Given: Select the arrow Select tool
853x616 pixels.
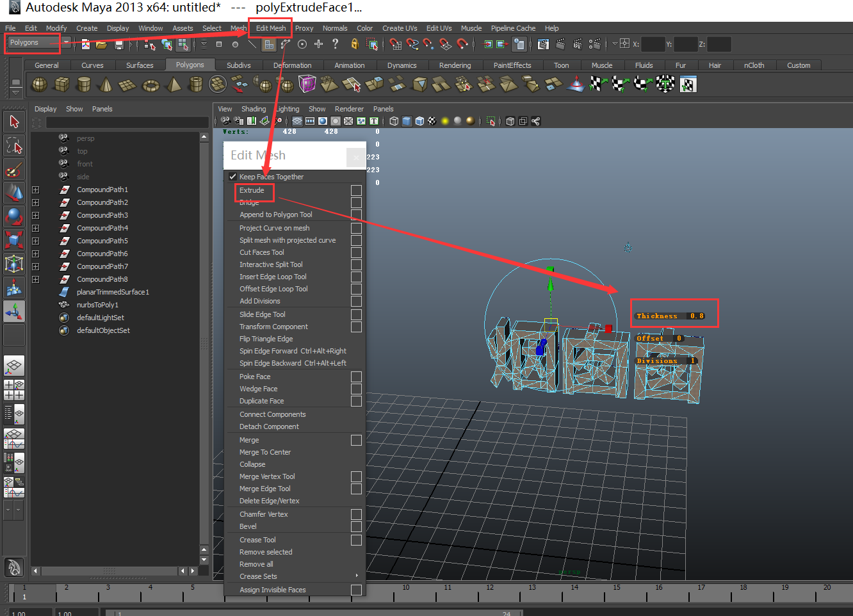Looking at the screenshot, I should [14, 122].
